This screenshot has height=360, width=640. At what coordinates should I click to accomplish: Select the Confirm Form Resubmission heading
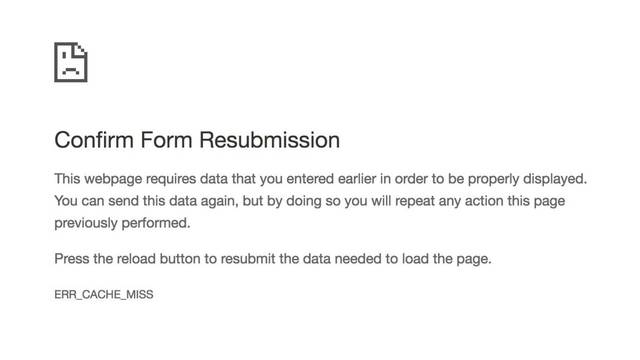point(197,140)
